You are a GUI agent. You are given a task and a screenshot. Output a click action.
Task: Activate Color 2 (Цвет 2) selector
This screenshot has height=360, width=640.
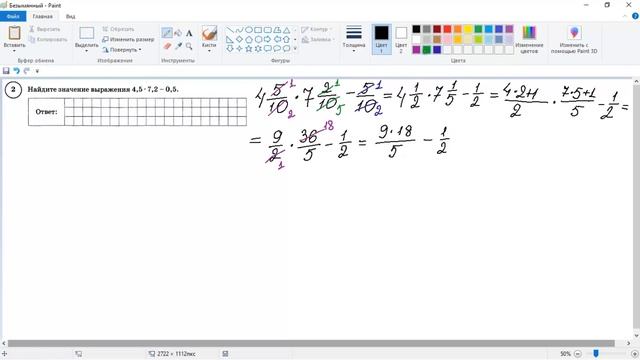[x=401, y=39]
